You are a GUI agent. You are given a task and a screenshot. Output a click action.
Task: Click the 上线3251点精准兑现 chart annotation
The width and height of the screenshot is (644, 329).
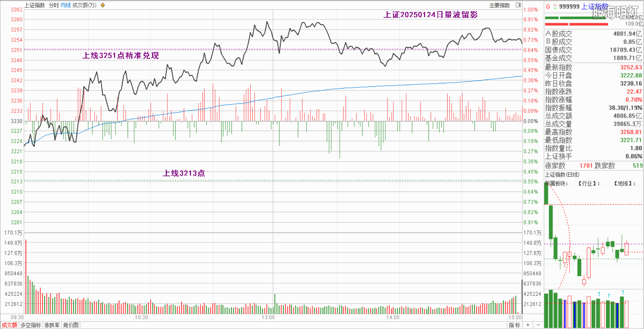[x=120, y=55]
